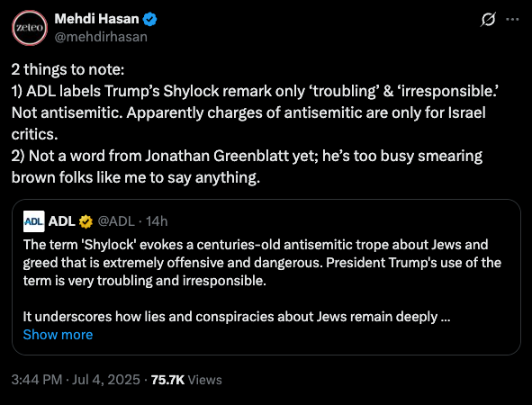Visit the @mehdirhasan handle
The image size is (532, 405).
[101, 37]
